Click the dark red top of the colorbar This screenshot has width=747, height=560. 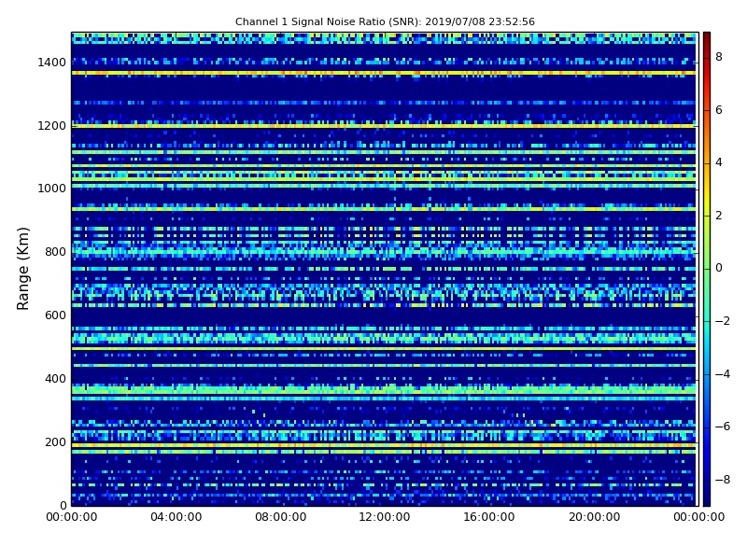[x=707, y=40]
